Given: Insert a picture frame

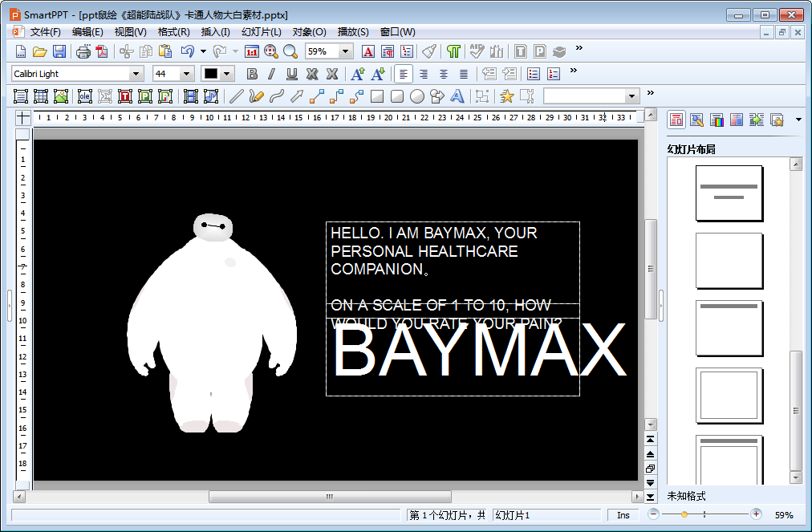Looking at the screenshot, I should pos(61,95).
